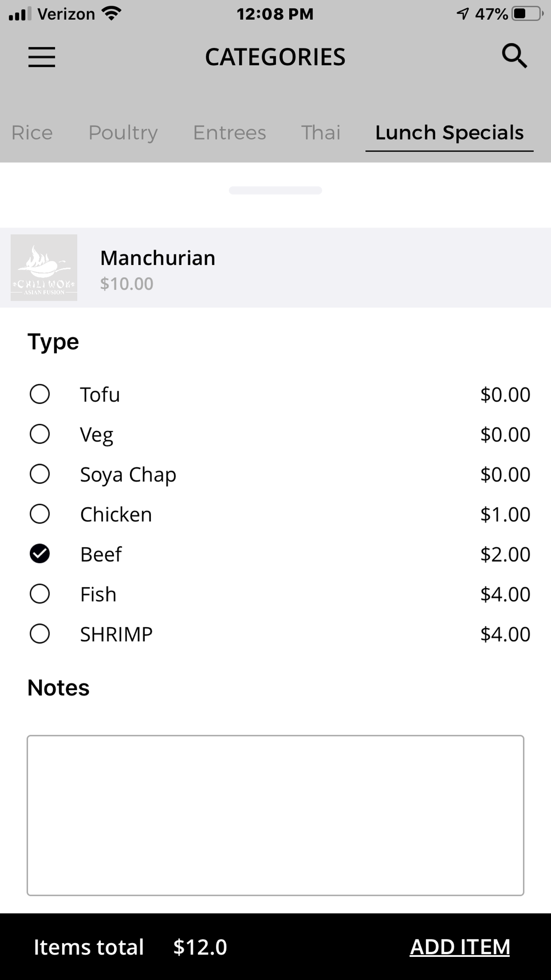Image resolution: width=551 pixels, height=980 pixels.
Task: Tap the battery status icon
Action: [527, 14]
